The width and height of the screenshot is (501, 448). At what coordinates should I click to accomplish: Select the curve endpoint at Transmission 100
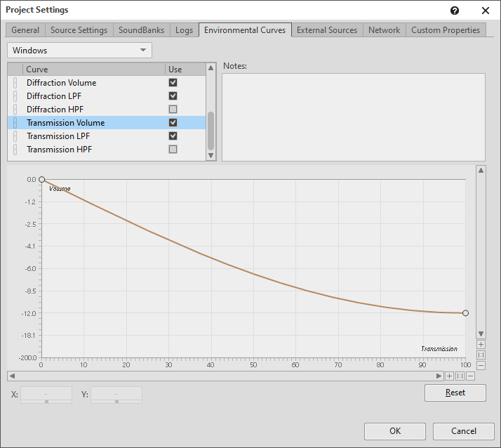[x=465, y=313]
